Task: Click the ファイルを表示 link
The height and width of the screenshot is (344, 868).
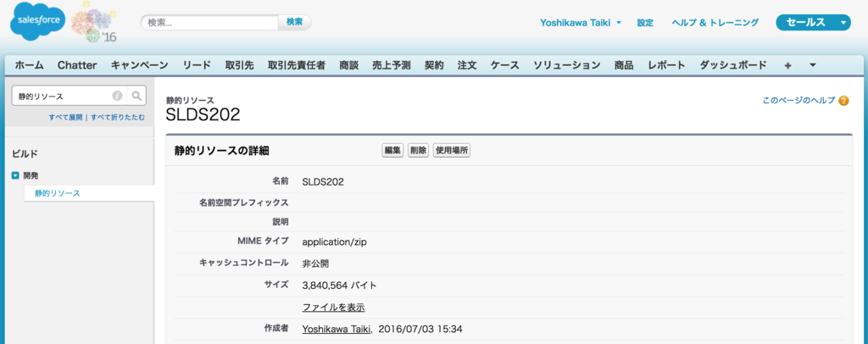Action: click(x=333, y=307)
